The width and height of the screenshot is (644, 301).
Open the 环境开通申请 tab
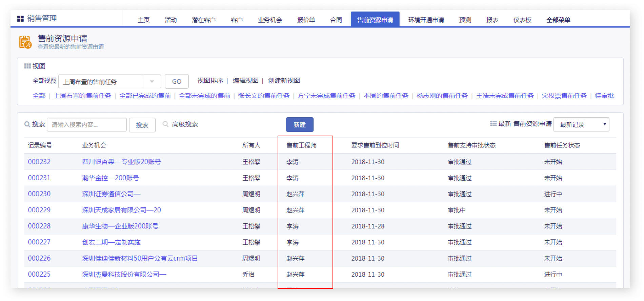(x=426, y=20)
